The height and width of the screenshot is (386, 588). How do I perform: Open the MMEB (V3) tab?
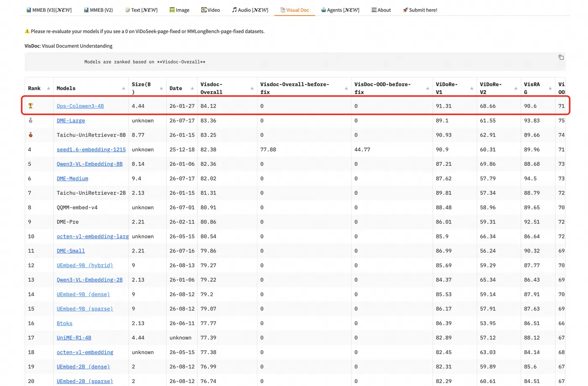(x=49, y=10)
